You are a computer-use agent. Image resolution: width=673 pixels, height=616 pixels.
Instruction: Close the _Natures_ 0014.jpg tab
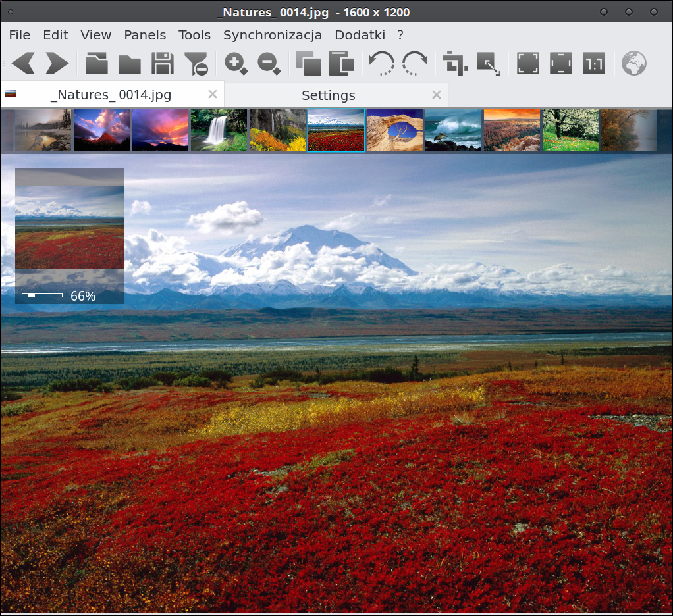pyautogui.click(x=213, y=94)
